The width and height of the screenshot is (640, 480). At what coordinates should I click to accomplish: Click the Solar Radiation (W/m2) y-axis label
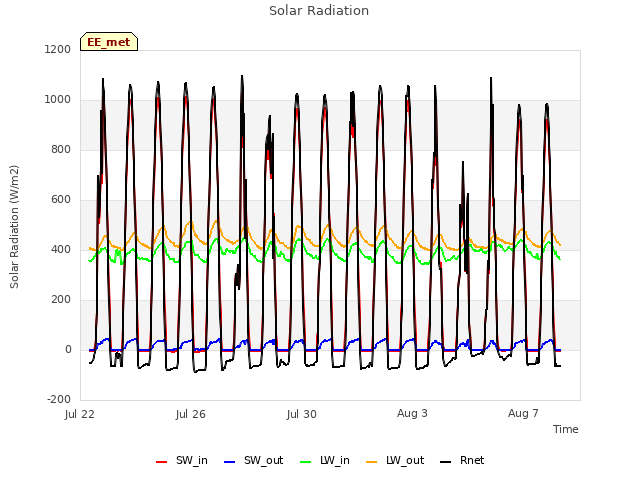[14, 227]
